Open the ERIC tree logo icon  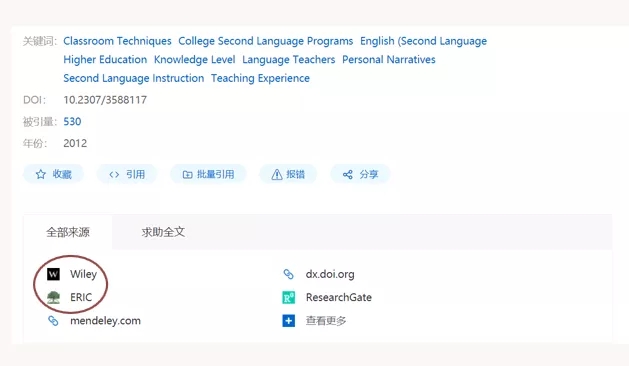(53, 297)
